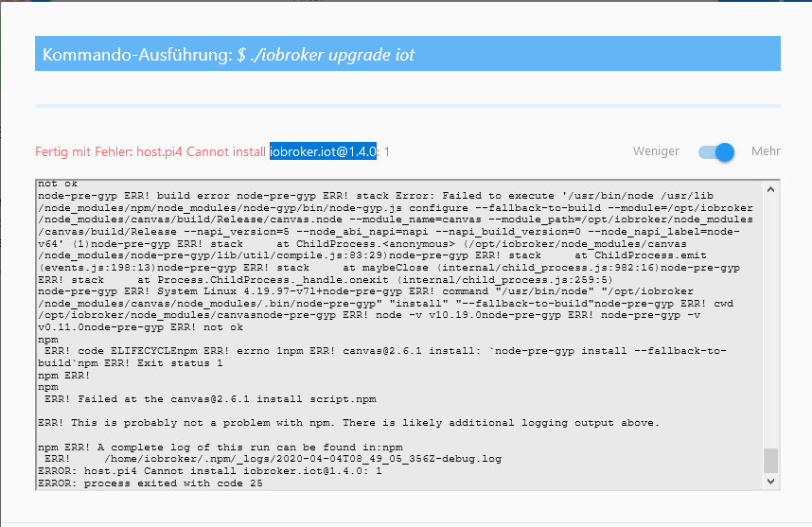Screen dimensions: 812x527
Task: Click the 'node-pre-gyp ERR! build error' line
Action: point(376,196)
